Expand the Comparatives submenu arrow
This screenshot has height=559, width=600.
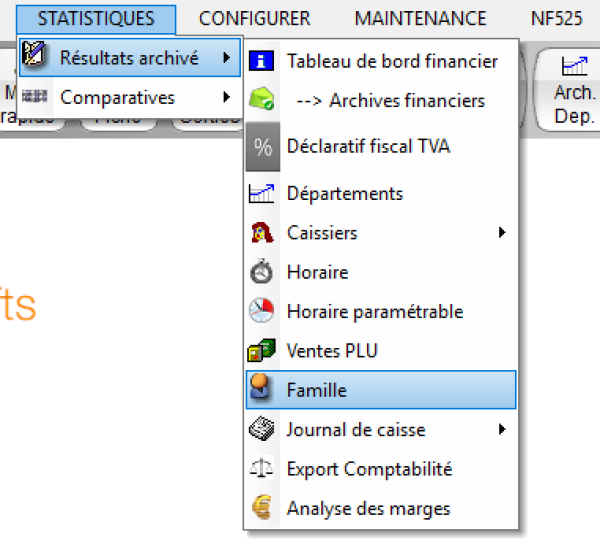tap(228, 97)
